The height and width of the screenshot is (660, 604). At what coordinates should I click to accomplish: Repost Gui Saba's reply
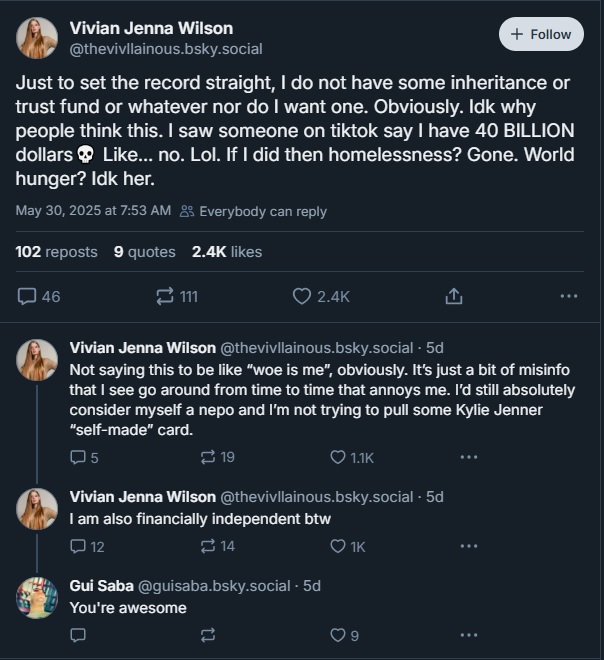click(208, 635)
